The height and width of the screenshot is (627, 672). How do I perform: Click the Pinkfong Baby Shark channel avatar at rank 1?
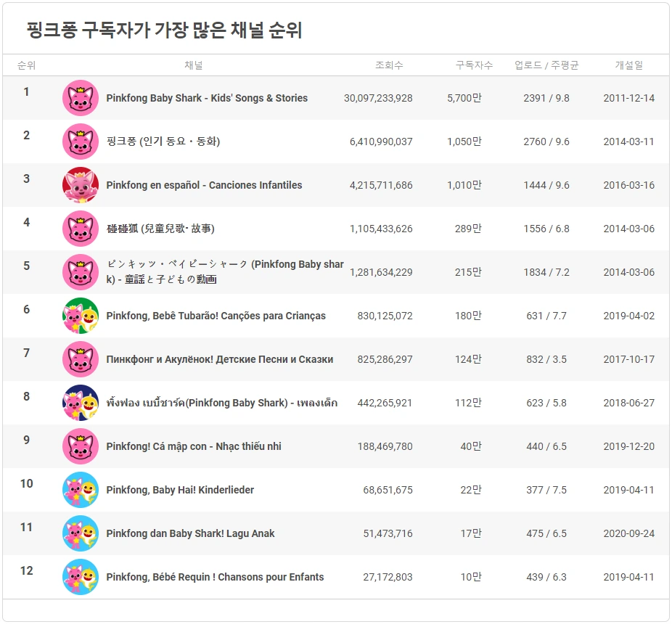tap(81, 97)
